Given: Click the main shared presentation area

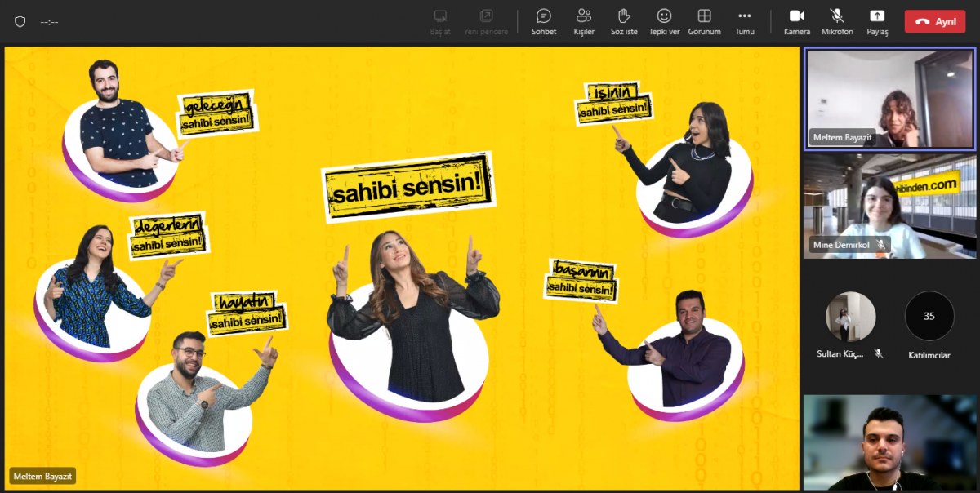Looking at the screenshot, I should [400, 269].
